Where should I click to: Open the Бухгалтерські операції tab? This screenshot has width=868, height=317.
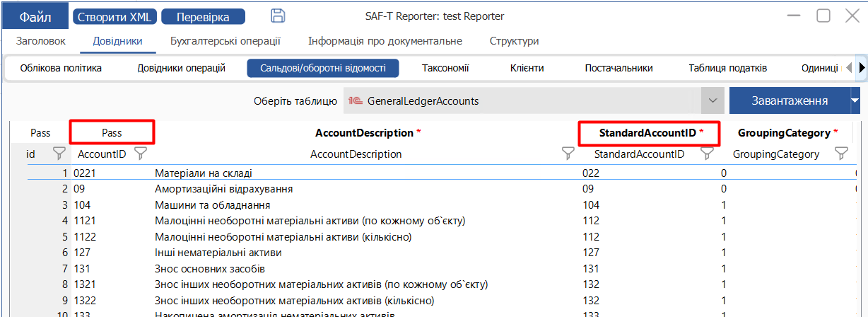click(x=225, y=42)
